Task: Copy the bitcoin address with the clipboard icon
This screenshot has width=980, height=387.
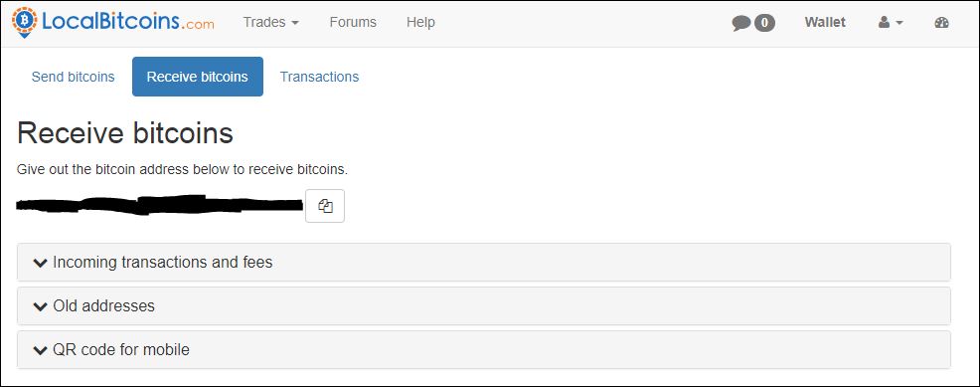Action: coord(325,206)
